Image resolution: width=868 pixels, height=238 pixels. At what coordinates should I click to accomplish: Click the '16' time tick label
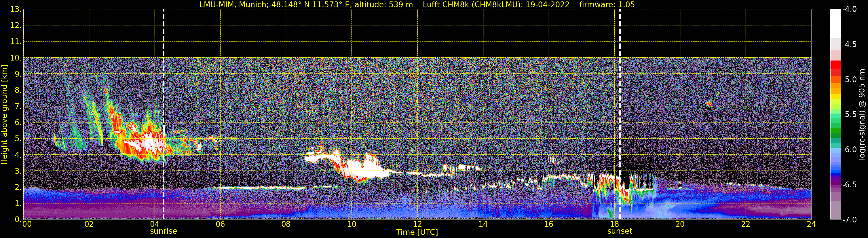[x=549, y=224]
